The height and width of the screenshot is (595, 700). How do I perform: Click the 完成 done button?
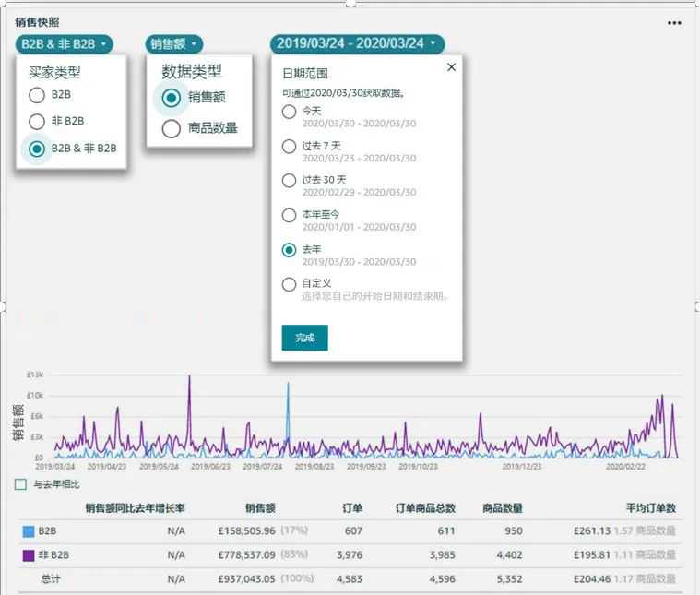click(x=305, y=338)
